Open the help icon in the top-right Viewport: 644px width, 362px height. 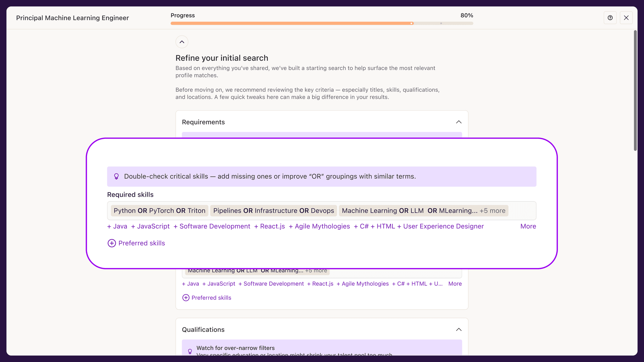coord(610,18)
